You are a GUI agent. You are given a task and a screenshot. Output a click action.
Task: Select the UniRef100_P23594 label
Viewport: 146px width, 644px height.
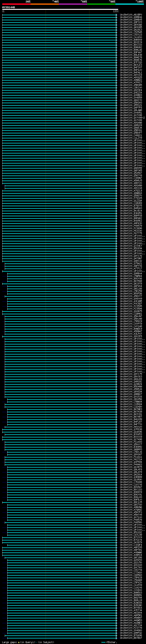pyautogui.click(x=131, y=308)
